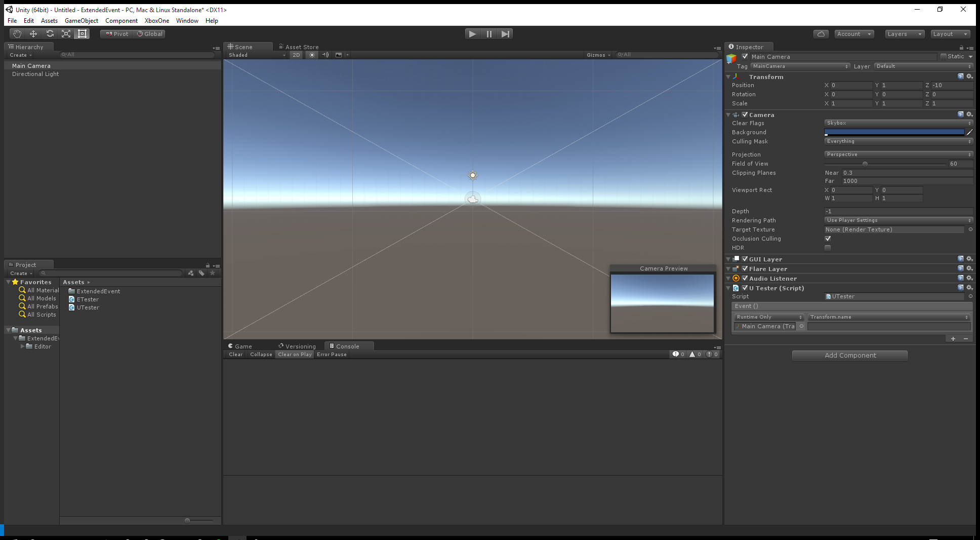Search project by label icon

coord(201,273)
